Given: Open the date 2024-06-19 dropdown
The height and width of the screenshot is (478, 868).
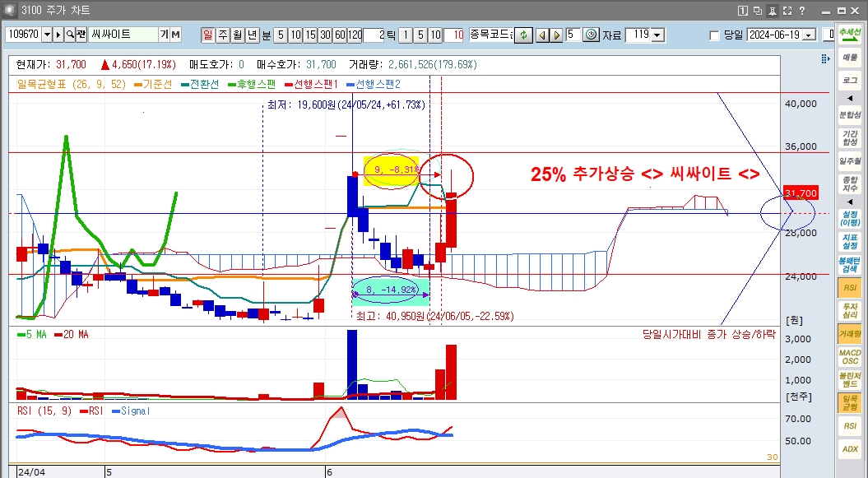Looking at the screenshot, I should point(810,35).
